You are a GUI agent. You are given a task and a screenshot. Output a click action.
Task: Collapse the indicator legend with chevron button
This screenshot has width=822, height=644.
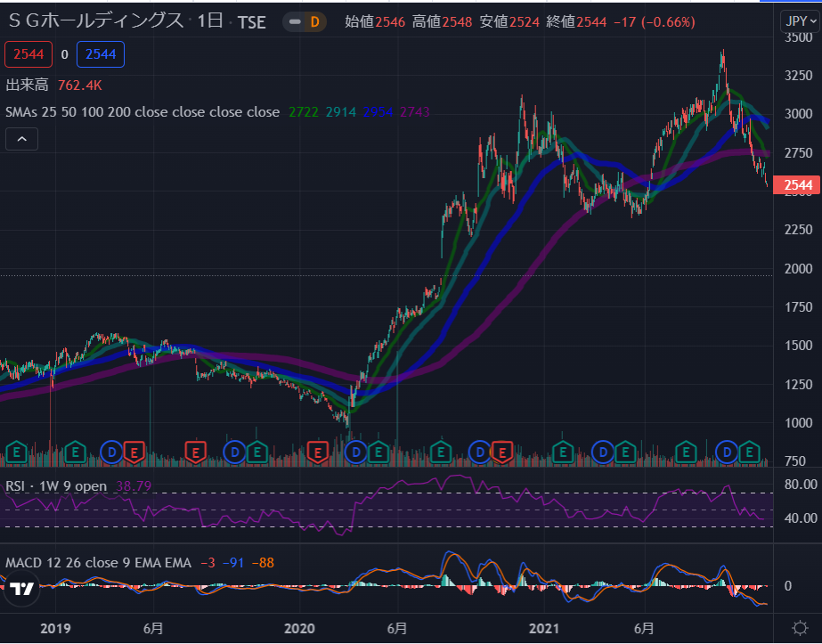21,139
